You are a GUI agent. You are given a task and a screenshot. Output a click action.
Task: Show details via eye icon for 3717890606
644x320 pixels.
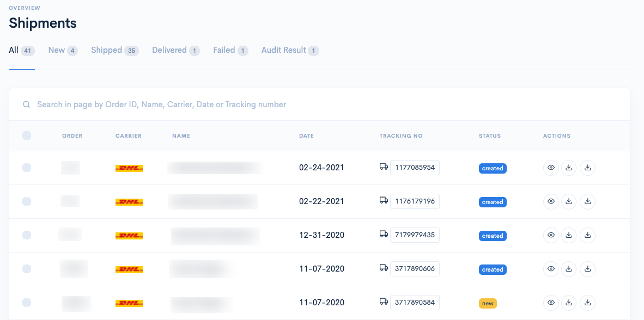551,269
